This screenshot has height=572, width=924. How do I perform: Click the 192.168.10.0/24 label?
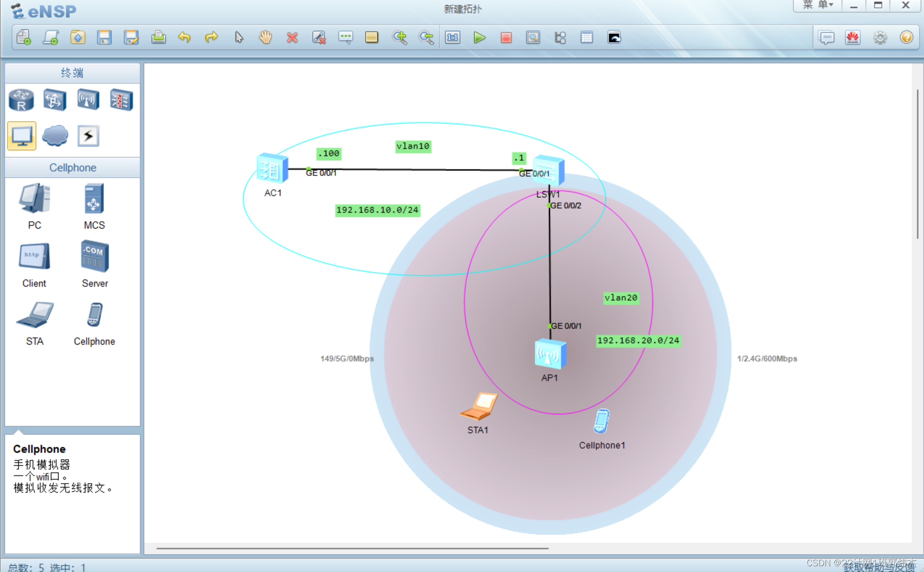377,210
